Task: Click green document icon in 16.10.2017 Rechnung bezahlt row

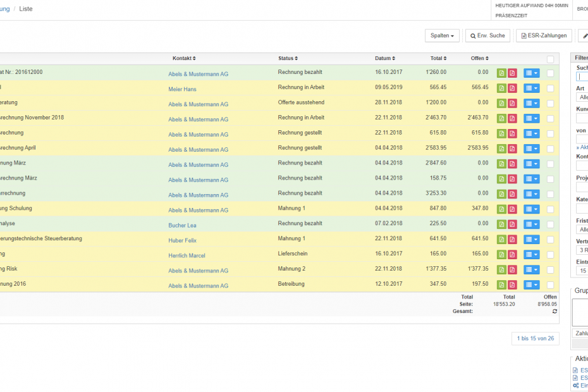Action: click(501, 73)
